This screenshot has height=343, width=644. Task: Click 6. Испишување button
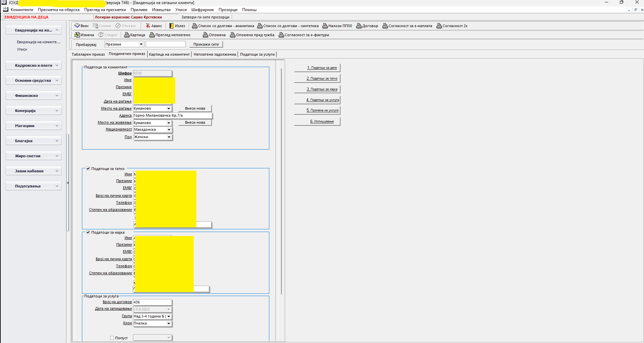click(x=317, y=121)
